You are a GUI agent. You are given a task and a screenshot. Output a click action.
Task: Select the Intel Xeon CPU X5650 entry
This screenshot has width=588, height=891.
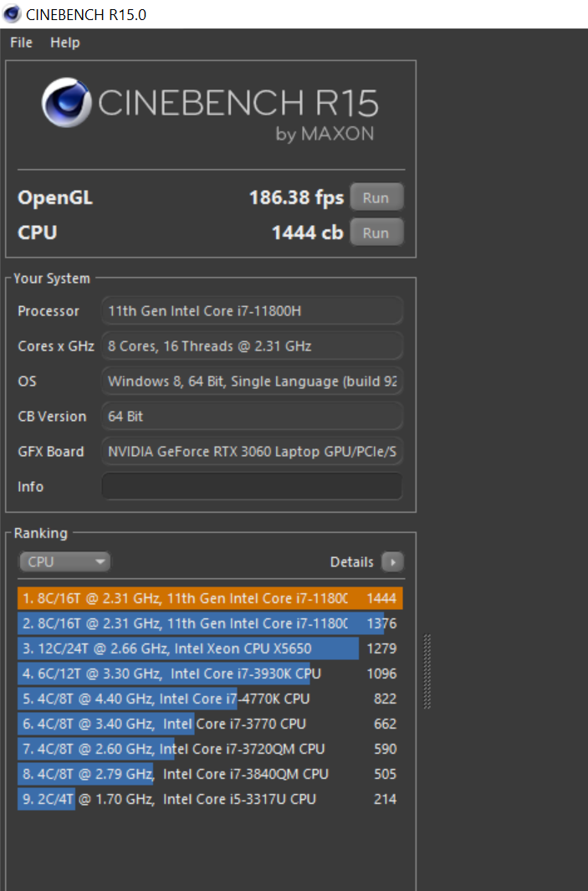coord(210,648)
